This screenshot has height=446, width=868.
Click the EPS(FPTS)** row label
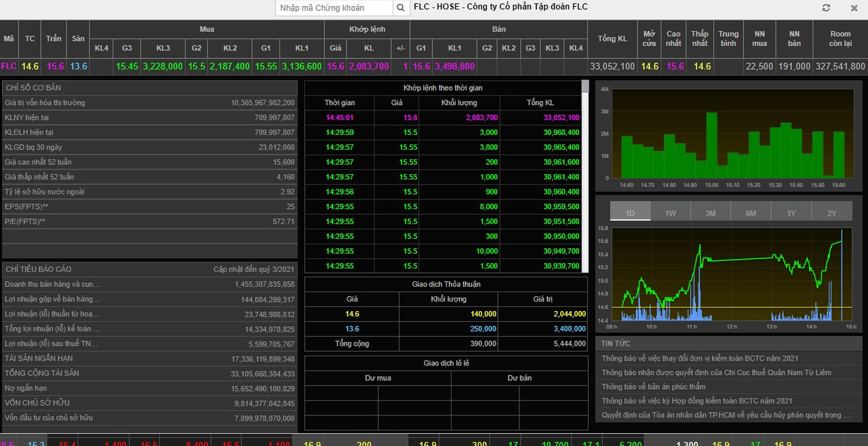(26, 207)
